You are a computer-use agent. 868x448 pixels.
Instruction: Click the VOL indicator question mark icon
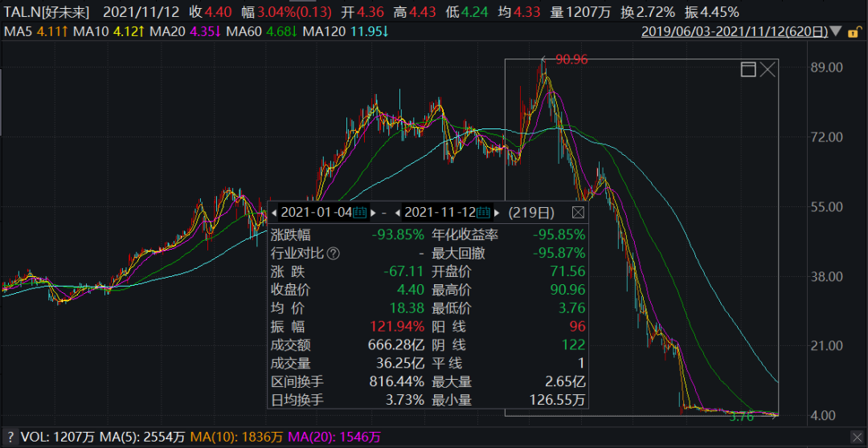click(x=9, y=437)
